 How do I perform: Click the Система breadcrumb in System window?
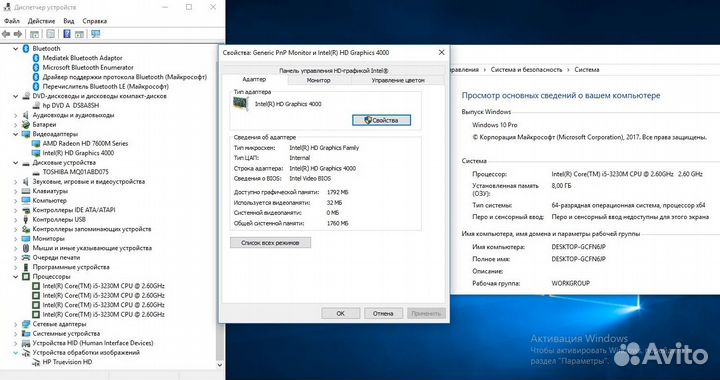(586, 70)
